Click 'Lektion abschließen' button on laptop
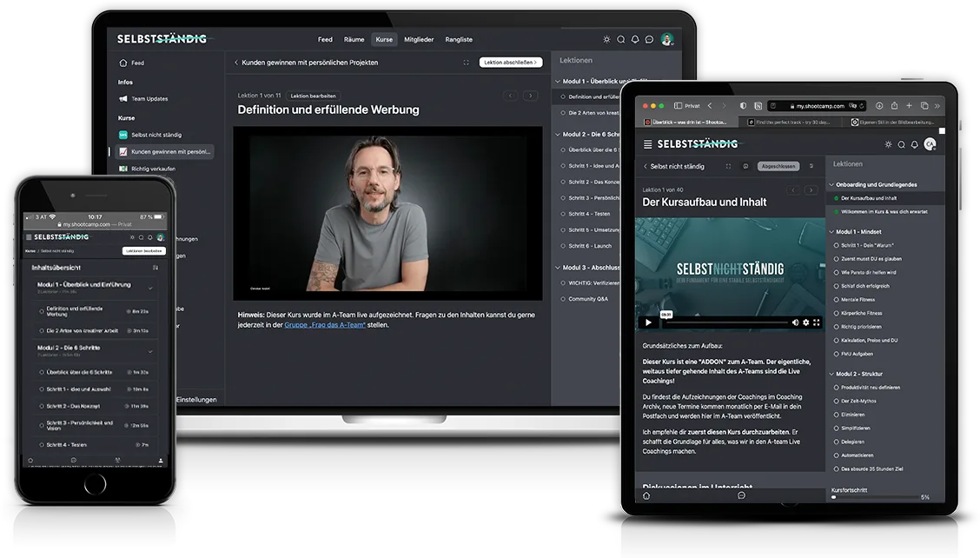 [511, 63]
